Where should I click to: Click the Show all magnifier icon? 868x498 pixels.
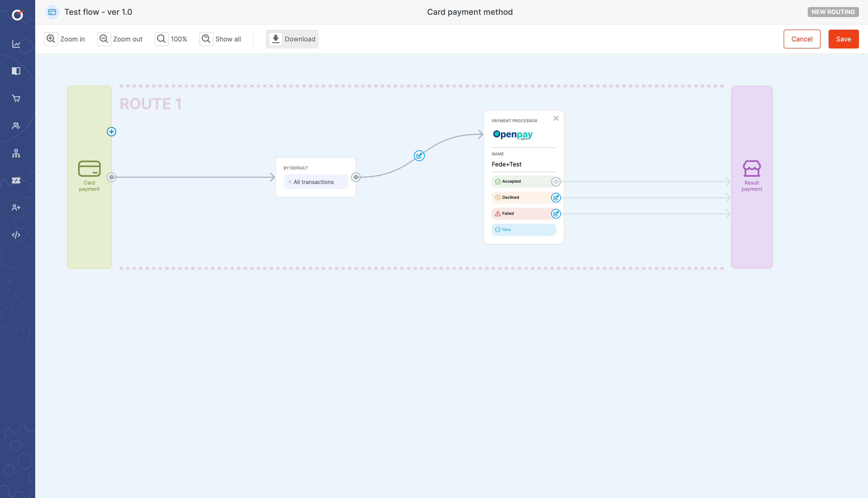point(206,39)
